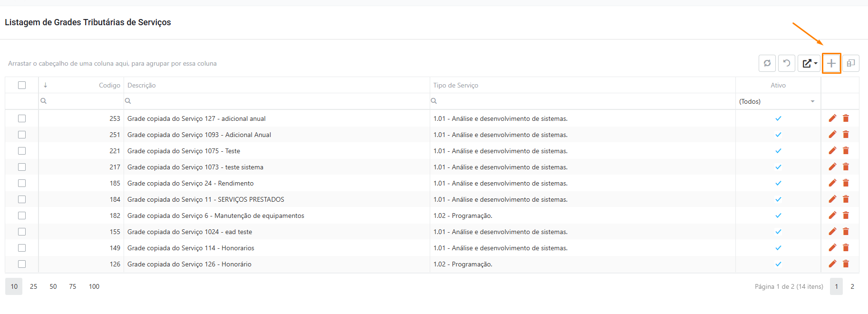Click the refresh grid icon

767,63
